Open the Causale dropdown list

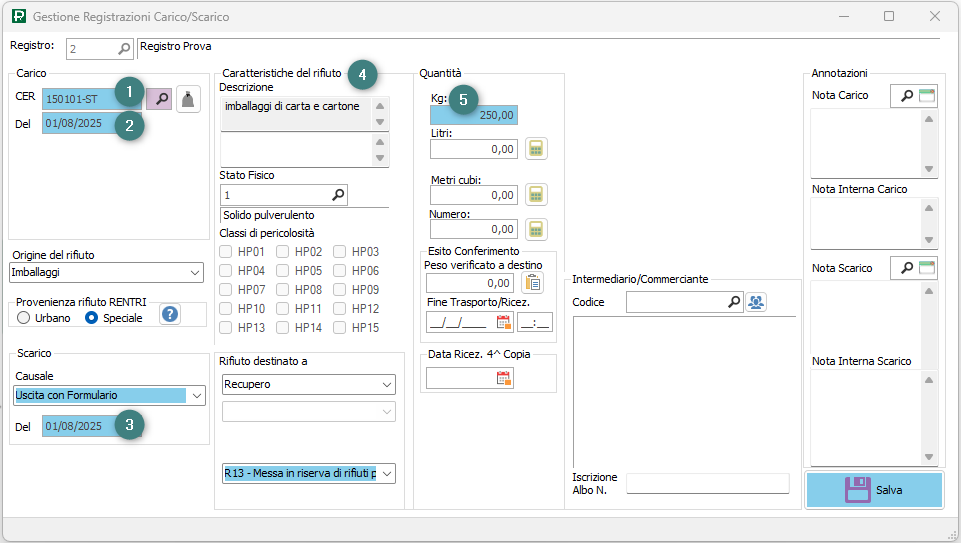pos(197,395)
